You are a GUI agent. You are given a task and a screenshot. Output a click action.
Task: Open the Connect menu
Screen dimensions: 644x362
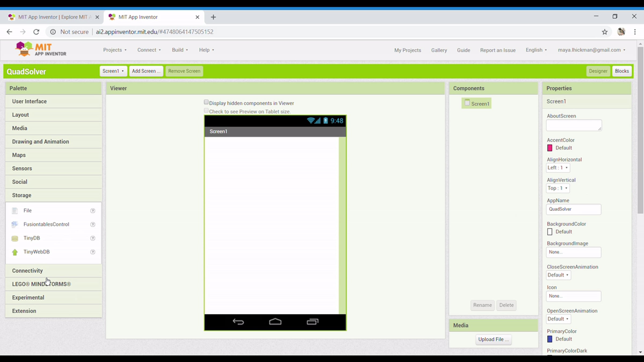point(149,50)
